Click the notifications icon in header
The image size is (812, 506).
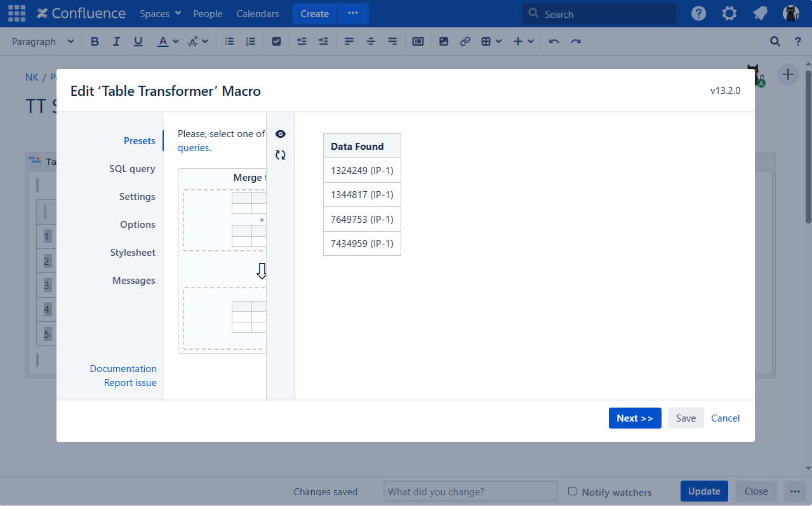[x=760, y=13]
